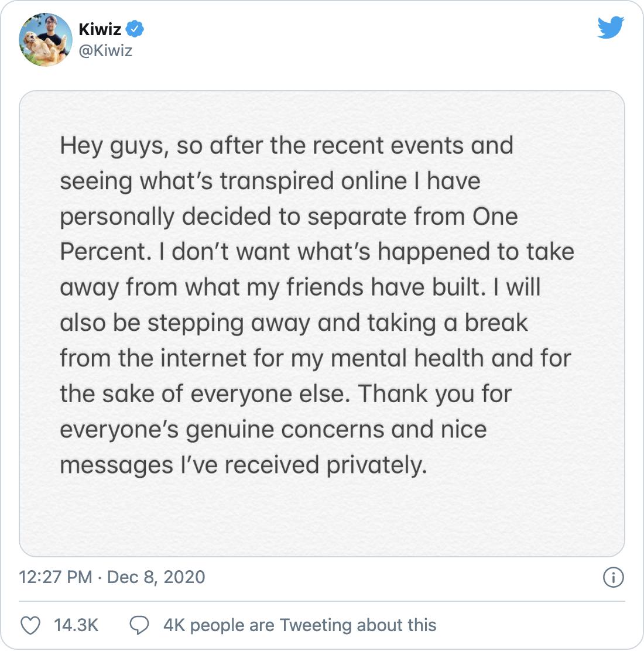Image resolution: width=644 pixels, height=651 pixels.
Task: Click the Kiwiz display name
Action: [100, 29]
